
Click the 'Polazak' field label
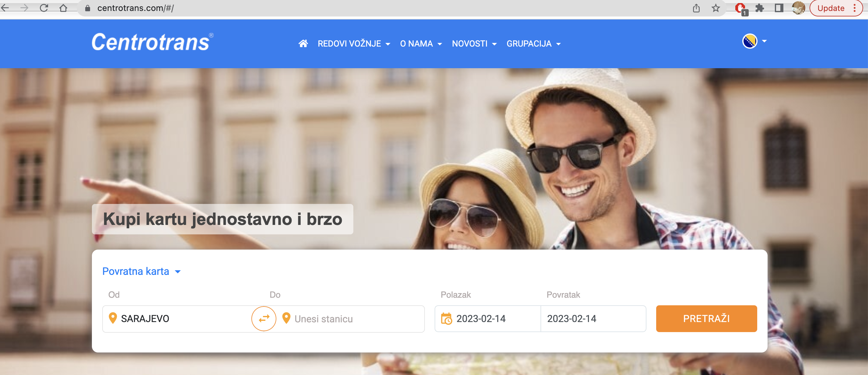point(456,295)
